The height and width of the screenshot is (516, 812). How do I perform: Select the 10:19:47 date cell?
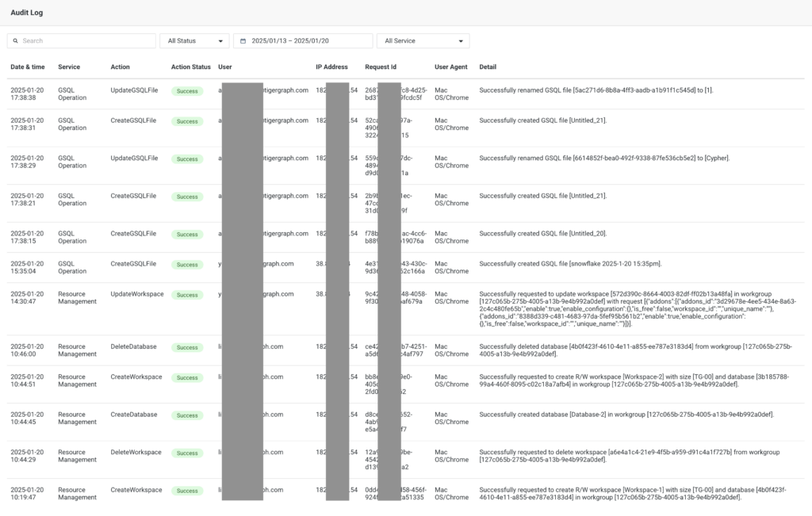tap(27, 494)
